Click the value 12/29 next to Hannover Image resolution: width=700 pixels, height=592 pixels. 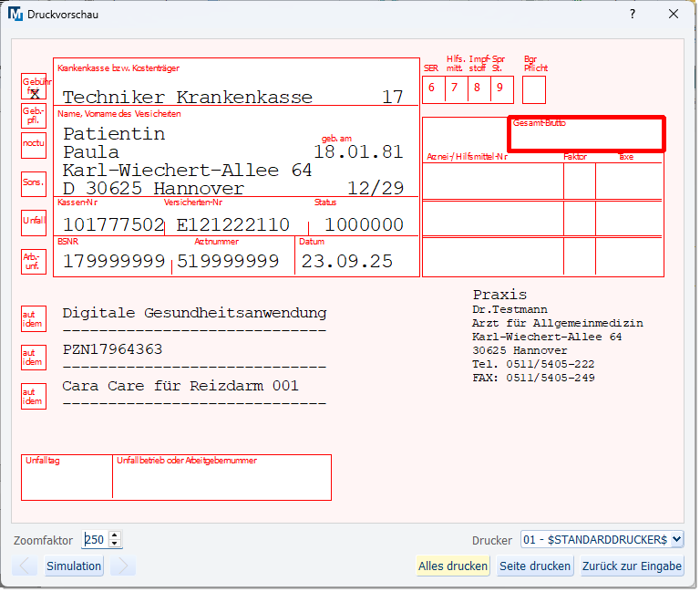376,188
